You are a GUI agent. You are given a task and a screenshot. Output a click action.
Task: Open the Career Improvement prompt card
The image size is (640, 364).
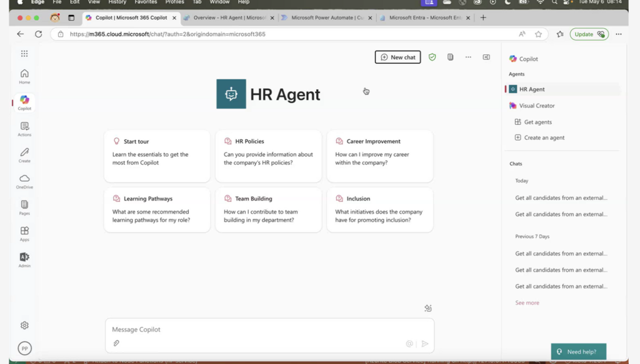380,156
